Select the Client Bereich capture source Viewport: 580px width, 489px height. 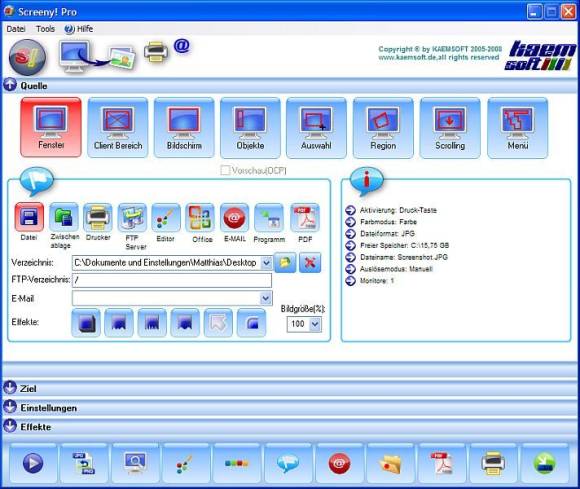[x=118, y=128]
